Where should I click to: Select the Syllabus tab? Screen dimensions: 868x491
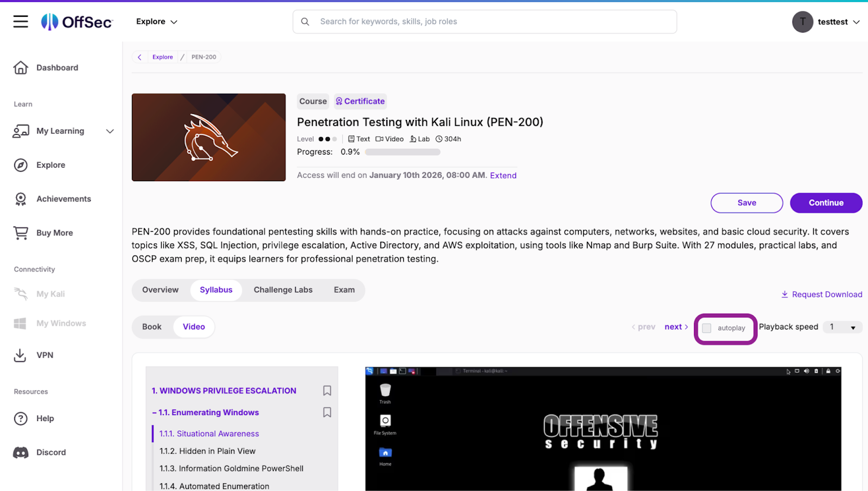coord(216,290)
